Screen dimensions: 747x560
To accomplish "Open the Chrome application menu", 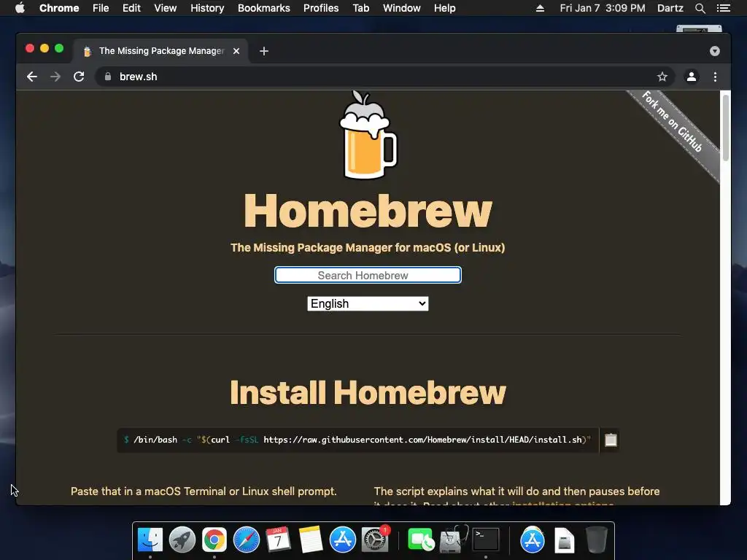I will (59, 8).
